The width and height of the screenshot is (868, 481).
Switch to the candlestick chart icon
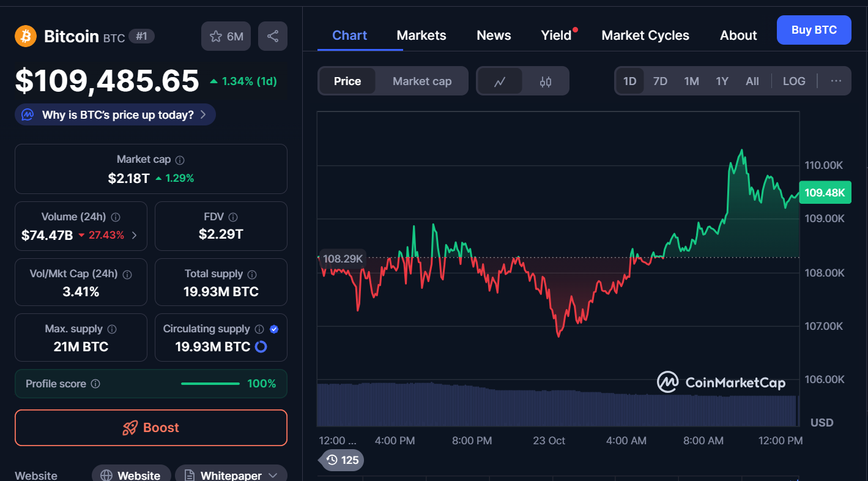click(546, 81)
